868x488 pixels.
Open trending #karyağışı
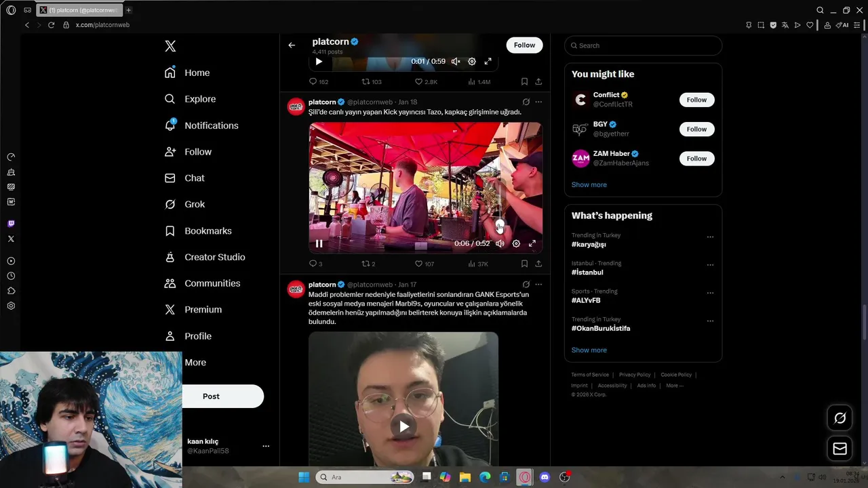coord(589,245)
